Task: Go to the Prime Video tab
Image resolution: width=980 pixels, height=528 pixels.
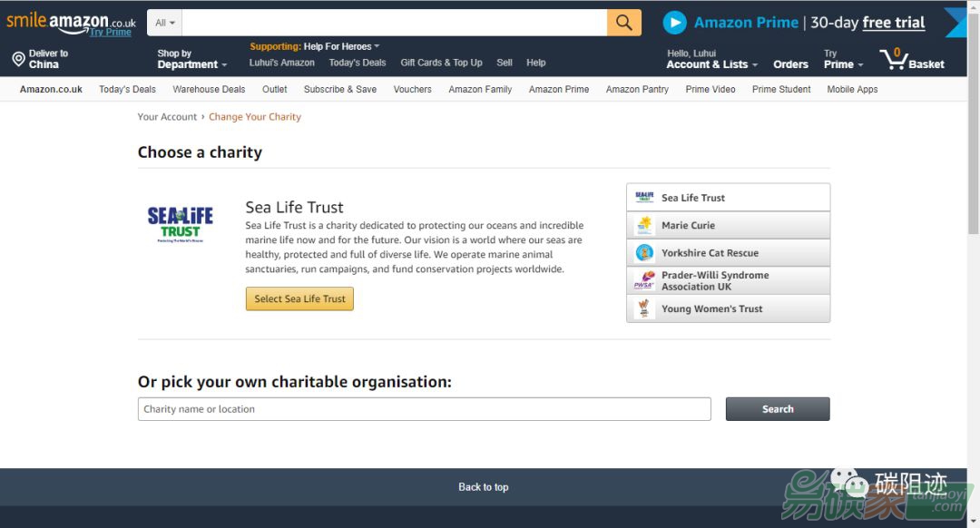Action: point(710,90)
